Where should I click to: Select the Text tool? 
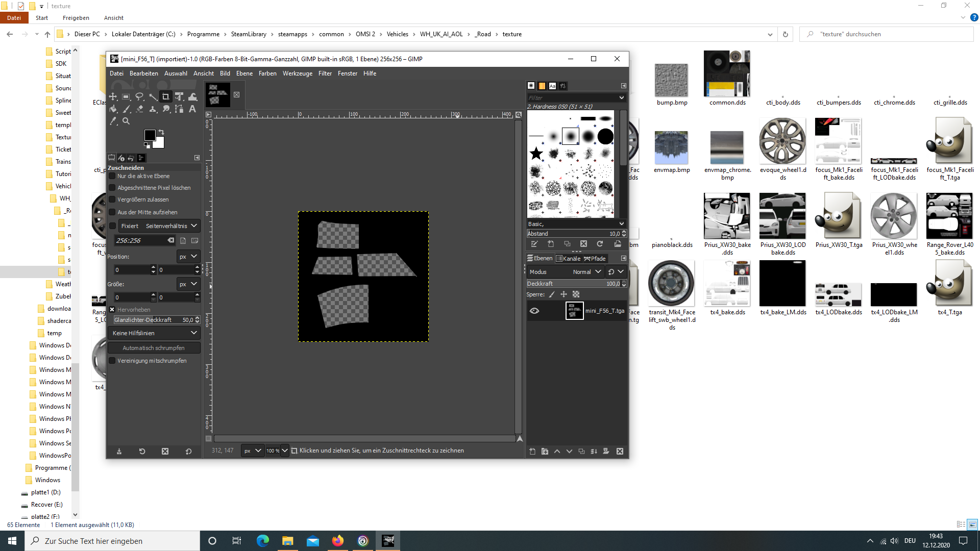[192, 109]
